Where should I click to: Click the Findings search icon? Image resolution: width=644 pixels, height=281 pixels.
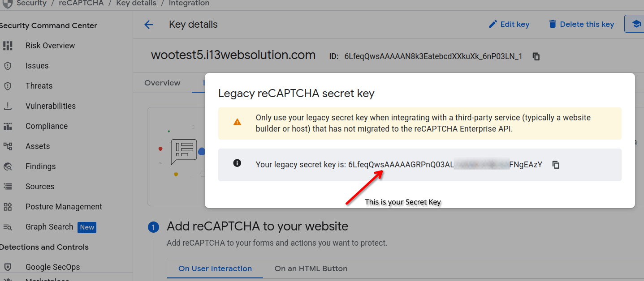click(8, 166)
